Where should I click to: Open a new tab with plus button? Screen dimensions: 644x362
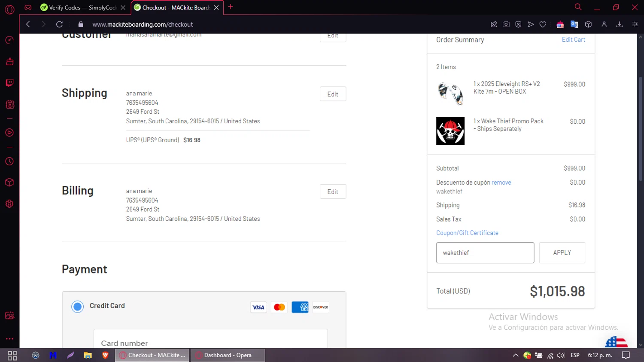coord(231,7)
